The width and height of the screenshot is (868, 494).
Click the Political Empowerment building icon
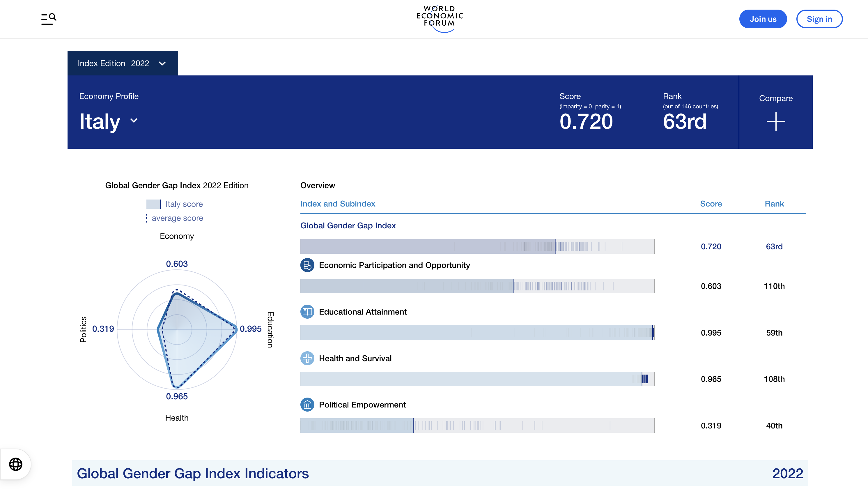pos(307,404)
